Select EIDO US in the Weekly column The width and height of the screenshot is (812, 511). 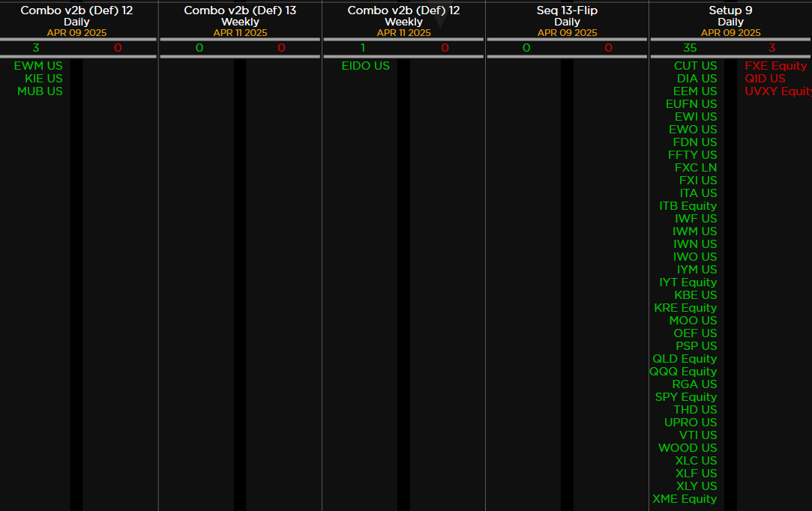366,66
